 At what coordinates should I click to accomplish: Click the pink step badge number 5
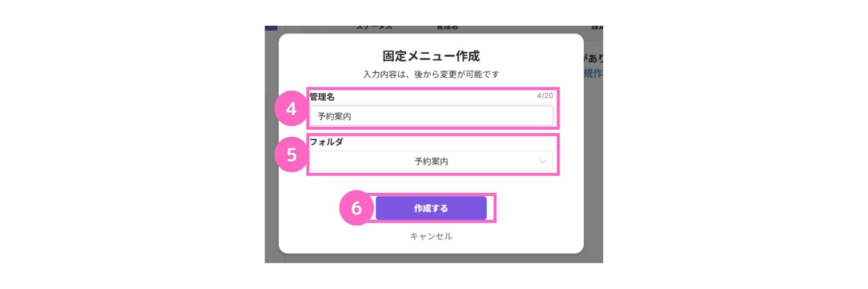[292, 154]
